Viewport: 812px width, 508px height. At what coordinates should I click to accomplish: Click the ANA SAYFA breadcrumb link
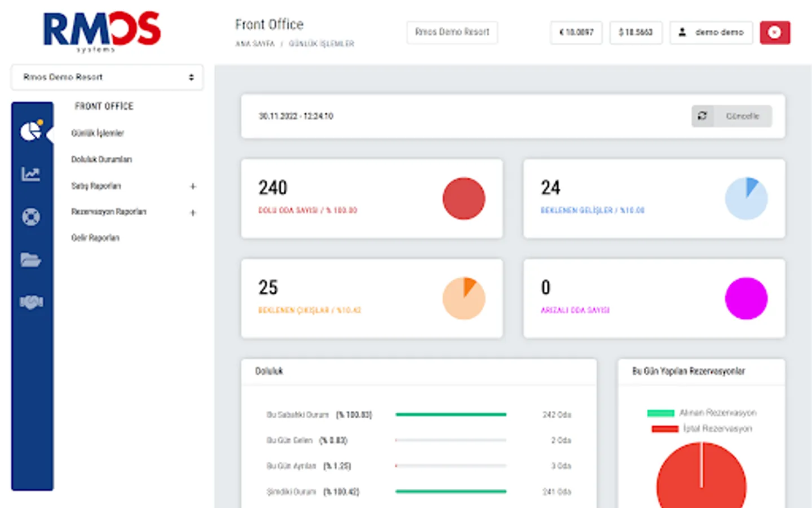[255, 44]
